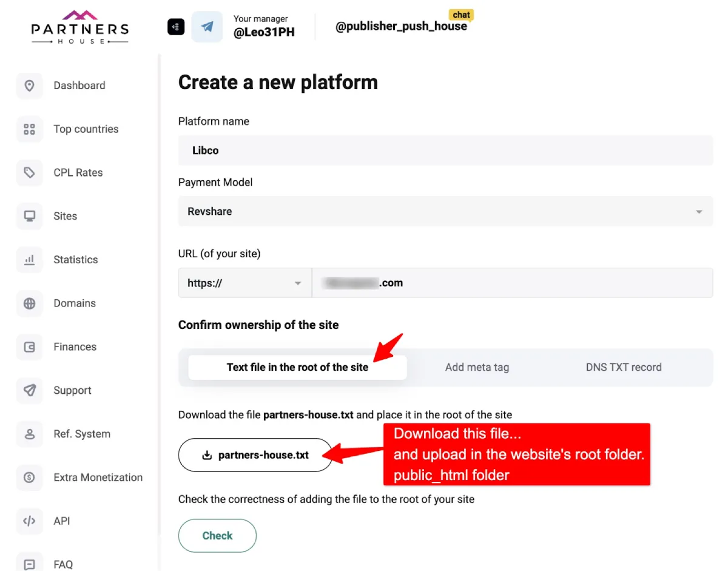View Statistics via the chart icon

29,260
